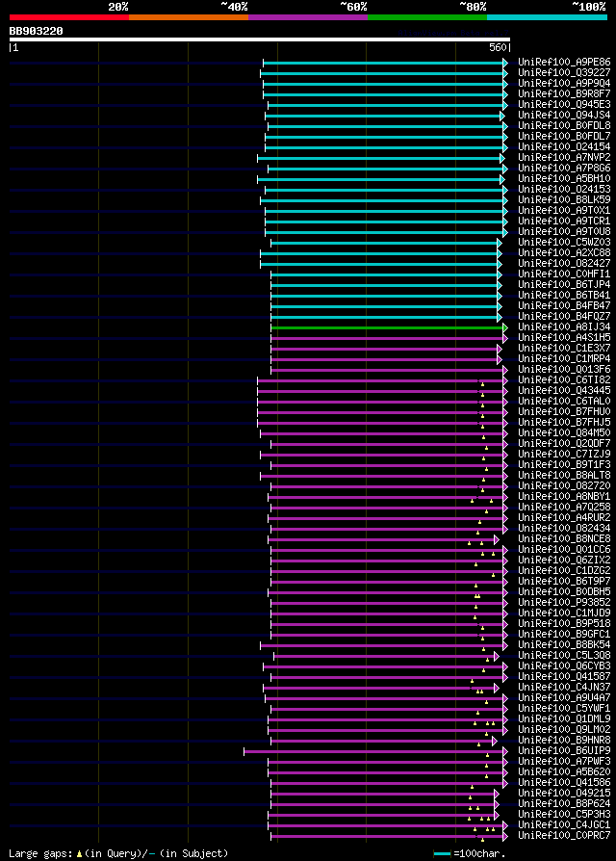The height and width of the screenshot is (861, 616).
Task: Click the UniRef100_A2XC88 label
Action: point(564,252)
